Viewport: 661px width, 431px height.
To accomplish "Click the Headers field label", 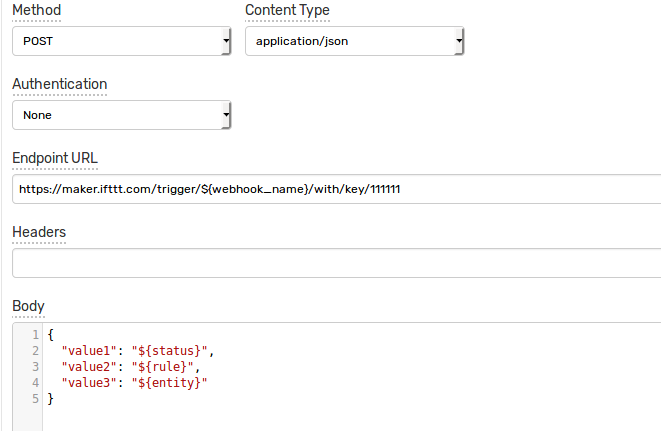I will coord(39,232).
